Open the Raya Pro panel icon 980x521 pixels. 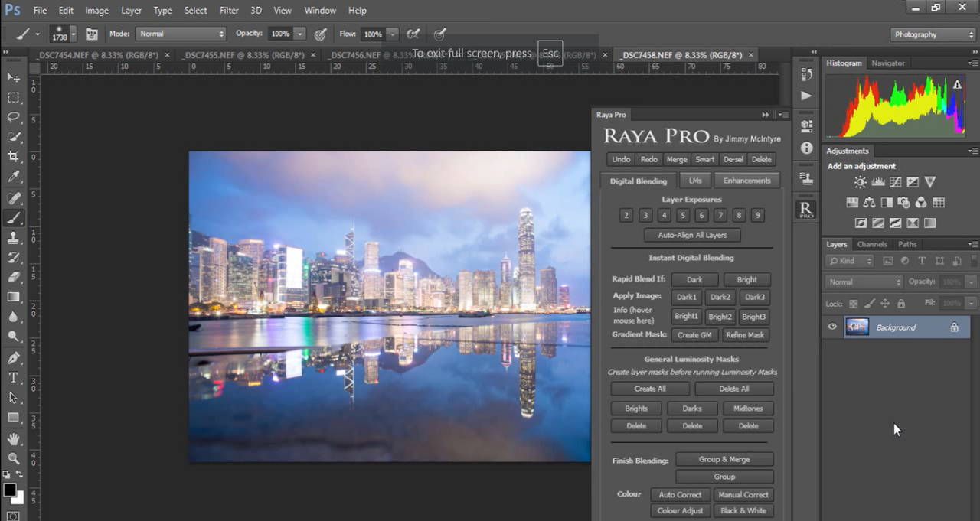tap(806, 210)
